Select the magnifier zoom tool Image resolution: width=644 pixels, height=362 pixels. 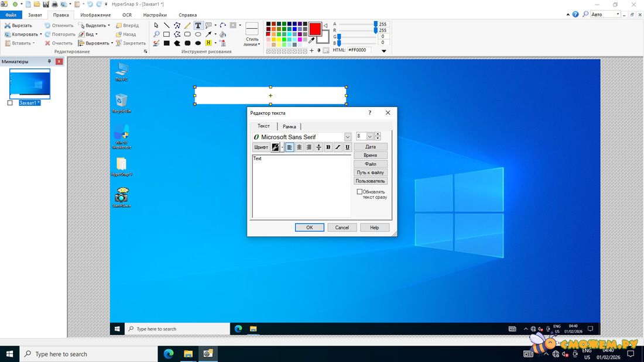click(156, 35)
